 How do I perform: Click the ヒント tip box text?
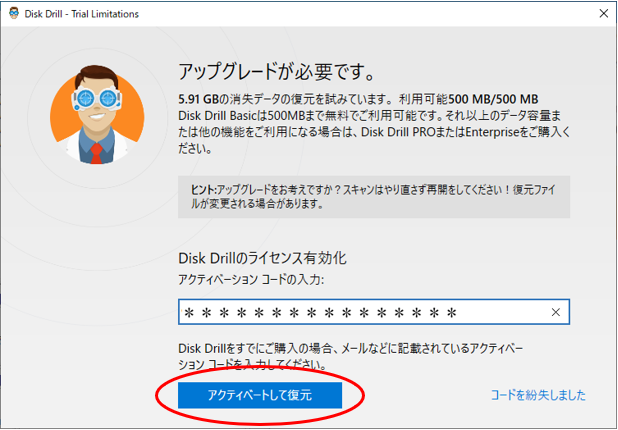pyautogui.click(x=374, y=197)
